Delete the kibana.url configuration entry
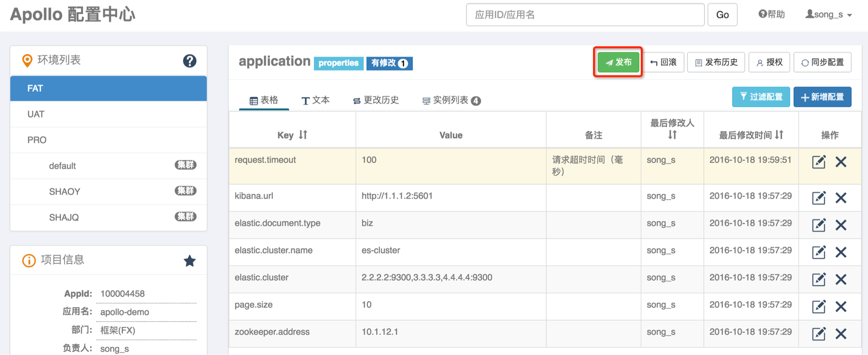The width and height of the screenshot is (868, 355). [x=841, y=198]
